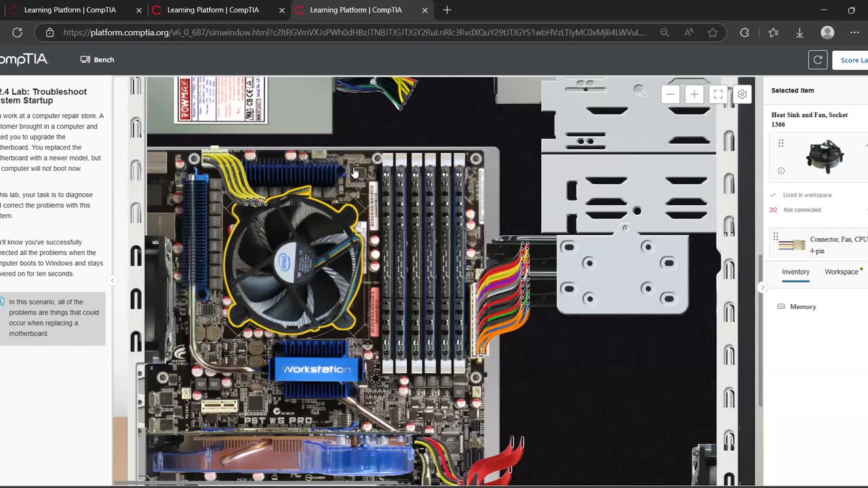Click the 'Used in workspace' checkmark
Image resolution: width=868 pixels, height=488 pixels.
pos(773,195)
